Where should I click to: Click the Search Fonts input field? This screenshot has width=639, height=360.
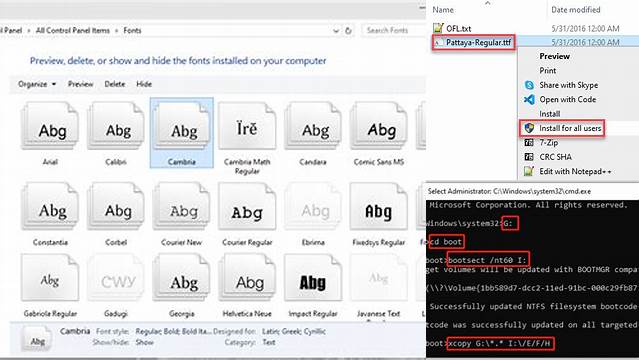coord(393,30)
